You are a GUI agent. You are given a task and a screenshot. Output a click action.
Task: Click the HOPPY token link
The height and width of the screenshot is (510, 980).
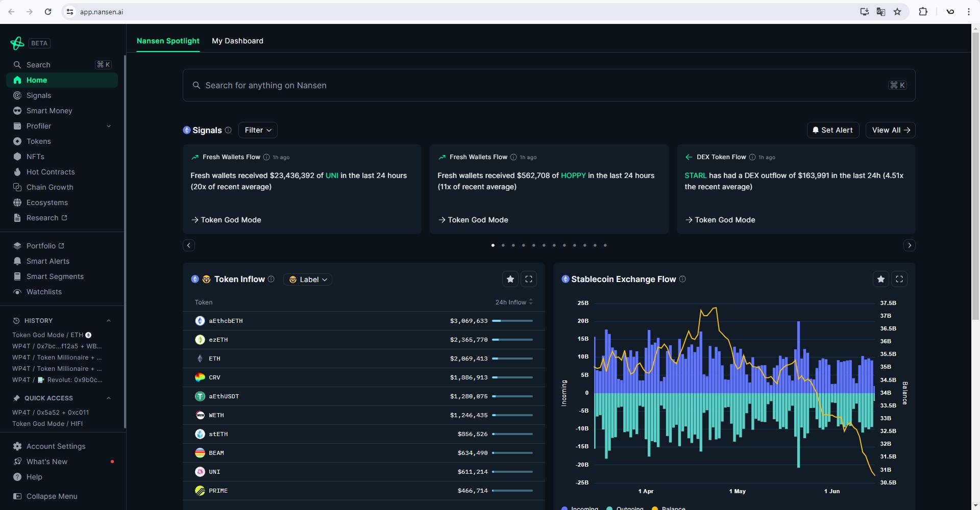[x=573, y=175]
